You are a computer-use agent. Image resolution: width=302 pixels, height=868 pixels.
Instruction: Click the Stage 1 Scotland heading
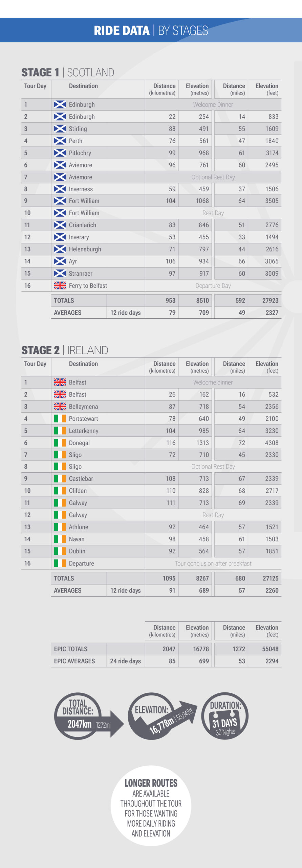[68, 72]
